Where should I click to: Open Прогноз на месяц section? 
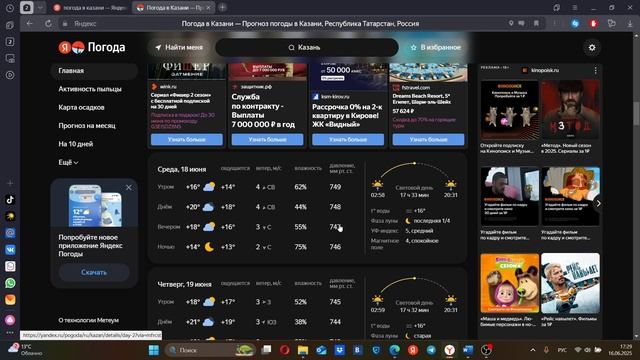pos(87,126)
